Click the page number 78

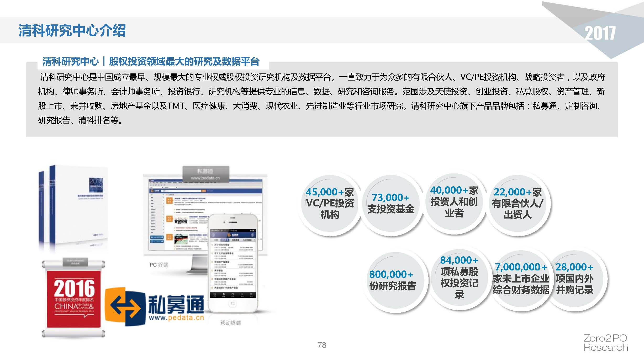[322, 345]
